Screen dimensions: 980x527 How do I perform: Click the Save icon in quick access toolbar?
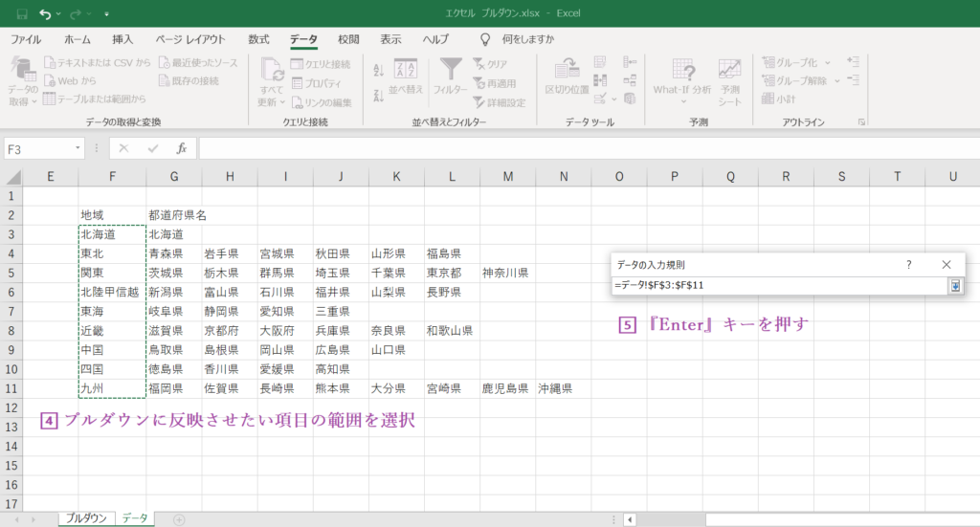[x=21, y=14]
